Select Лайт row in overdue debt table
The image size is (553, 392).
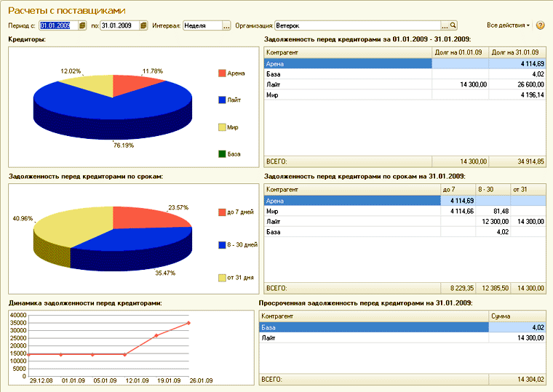pos(373,337)
